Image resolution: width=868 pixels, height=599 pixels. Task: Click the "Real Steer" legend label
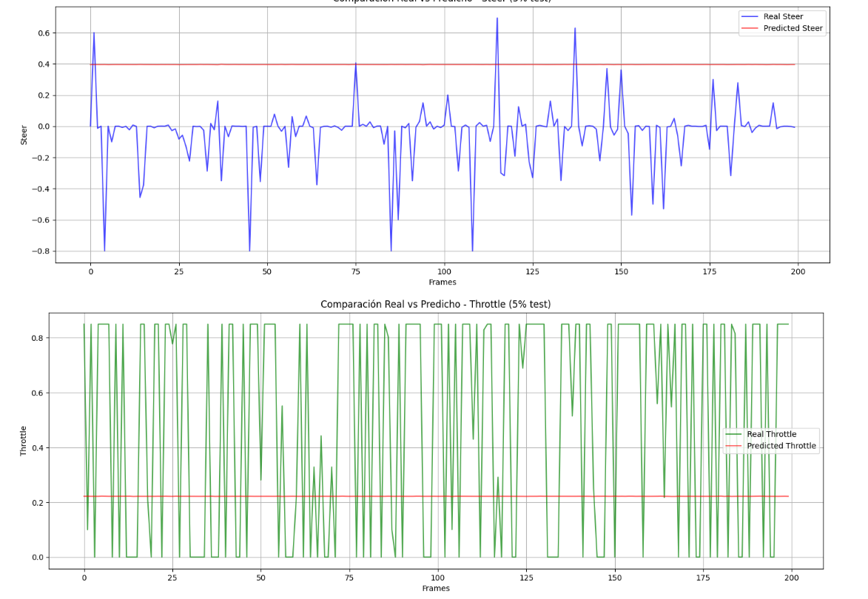[x=783, y=16]
